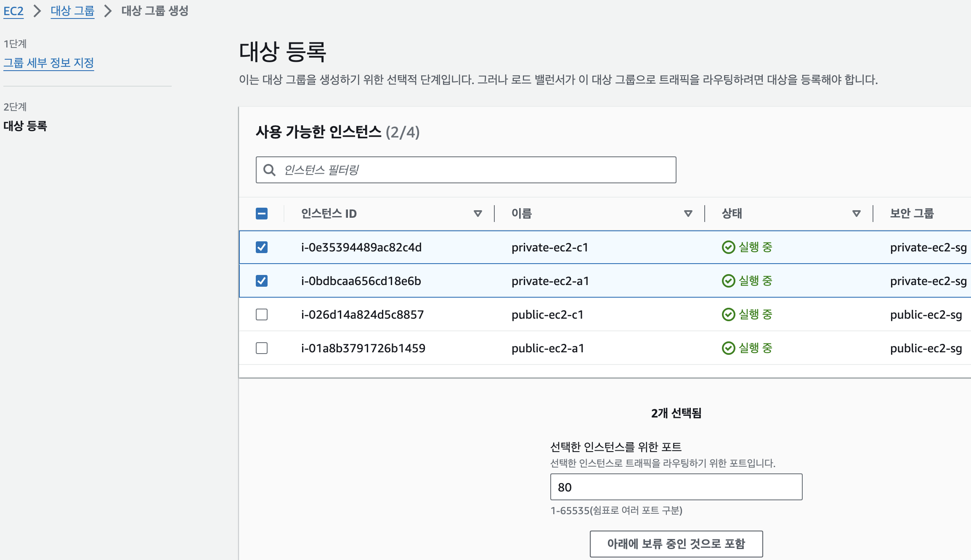Uncheck instance i-0e35394489ac82c4d

tap(262, 247)
